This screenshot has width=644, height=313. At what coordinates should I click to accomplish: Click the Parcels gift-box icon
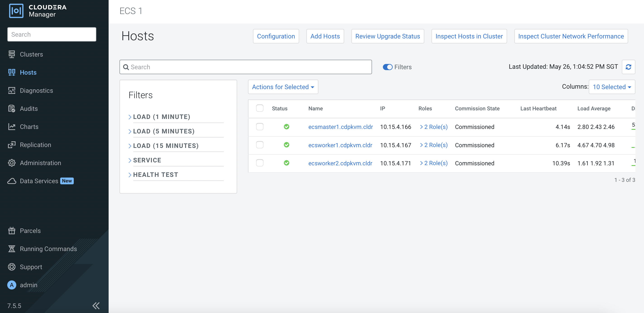12,230
